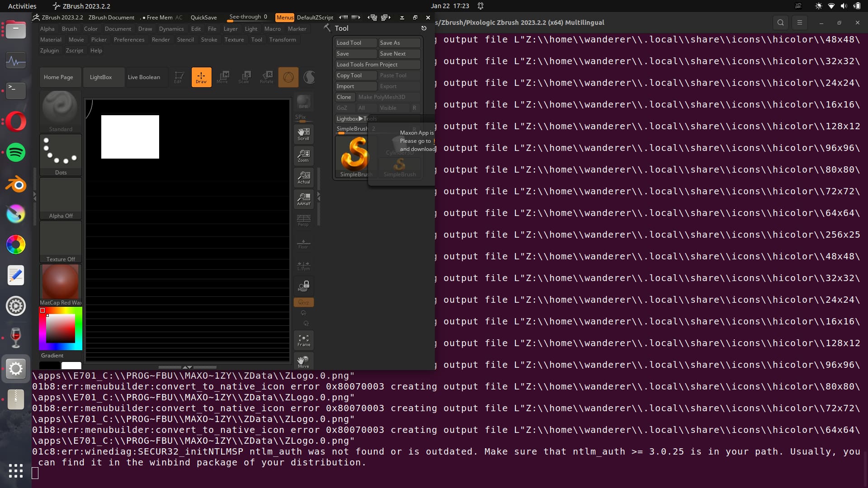Select the Move transform icon in top shelf
Image resolution: width=868 pixels, height=488 pixels.
[222, 77]
